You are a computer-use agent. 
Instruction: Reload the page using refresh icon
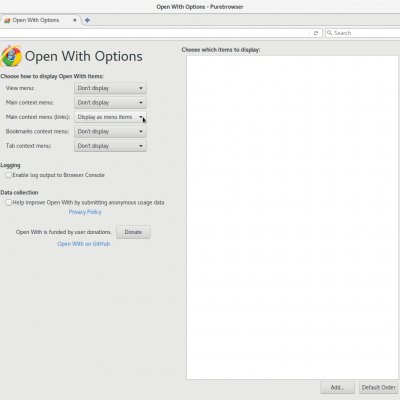[x=316, y=33]
